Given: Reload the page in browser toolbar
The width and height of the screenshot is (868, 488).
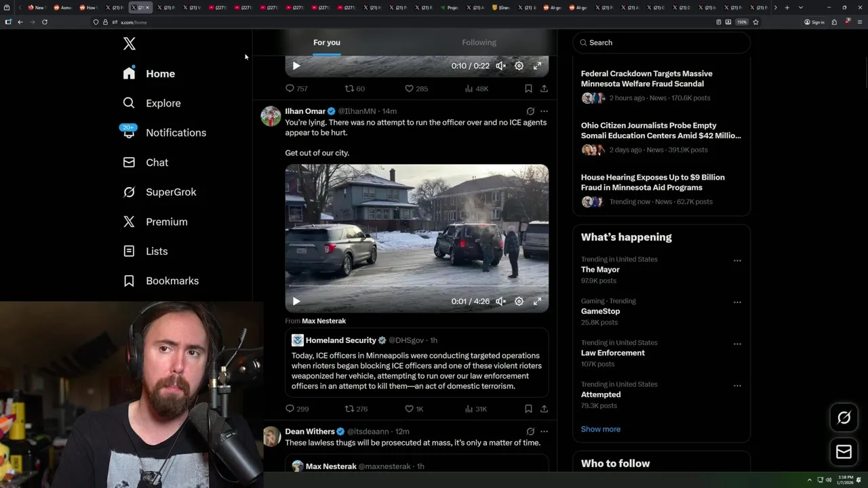Looking at the screenshot, I should (x=45, y=22).
